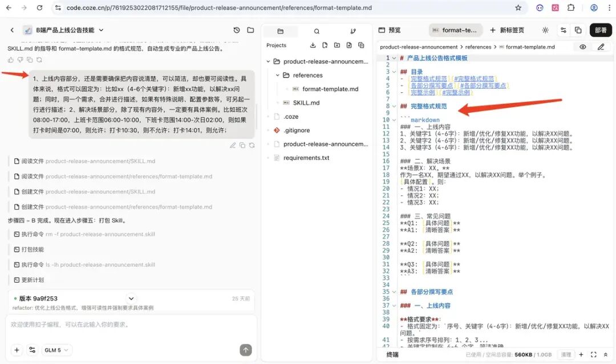Open the 阅读文件 format-template.md step
Viewport: 616px width, 364px height.
pos(113,177)
